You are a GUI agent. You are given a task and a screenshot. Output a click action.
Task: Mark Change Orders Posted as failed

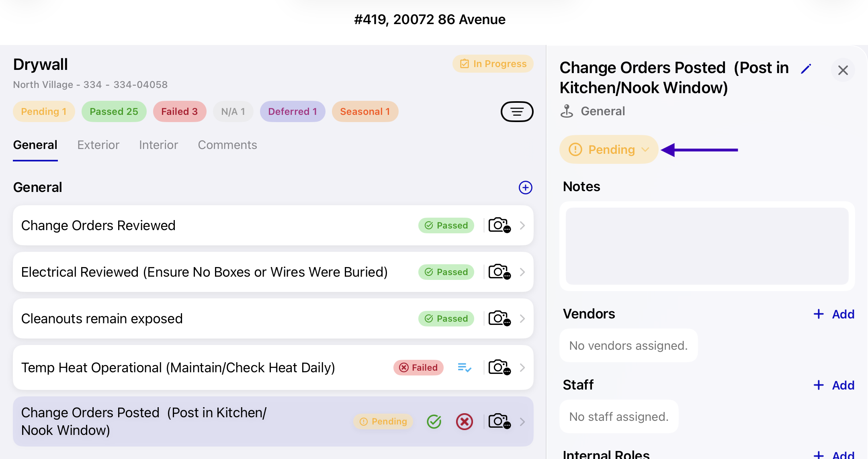[465, 422]
